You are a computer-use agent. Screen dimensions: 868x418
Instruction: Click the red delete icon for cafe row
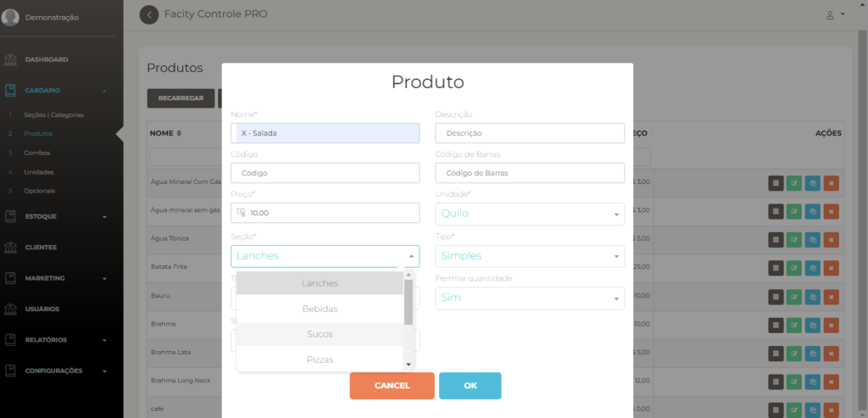coord(831,410)
